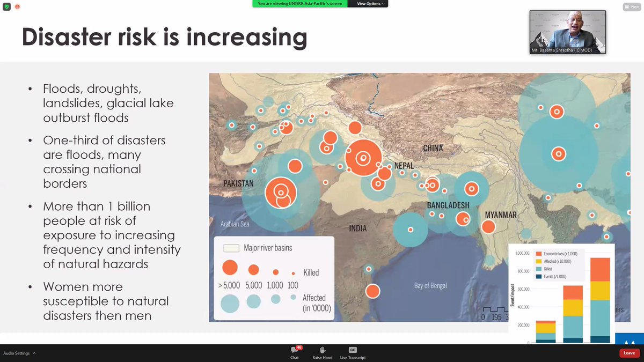Click the bullet 'One-third of disasters are floods'

tap(104, 162)
